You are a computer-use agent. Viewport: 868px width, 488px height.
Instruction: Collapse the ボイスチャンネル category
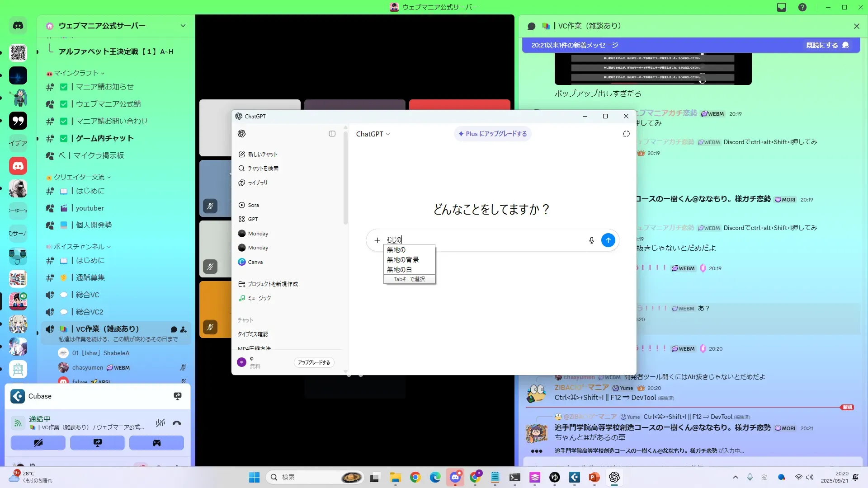80,247
